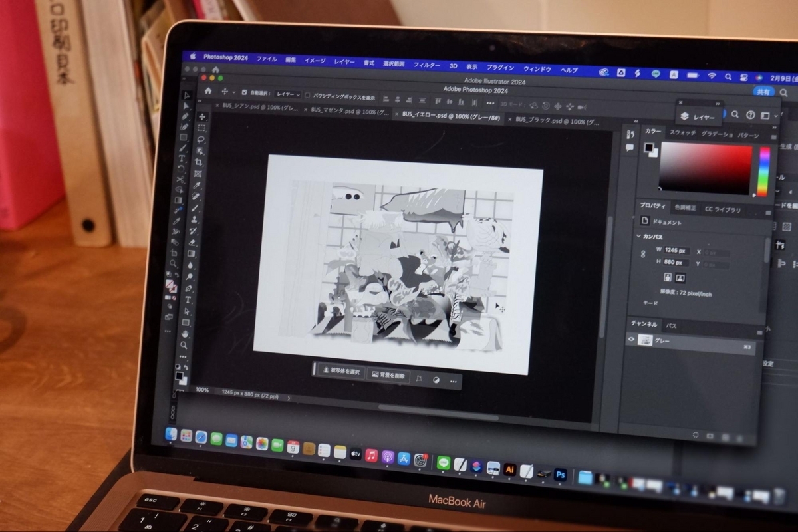This screenshot has height=532, width=798.
Task: Click the more options dots in options bar
Action: tap(490, 103)
